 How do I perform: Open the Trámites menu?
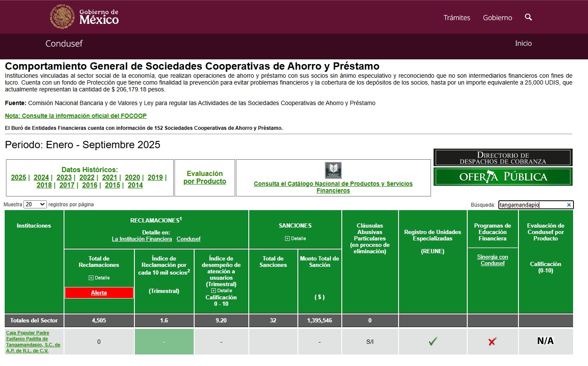point(457,18)
